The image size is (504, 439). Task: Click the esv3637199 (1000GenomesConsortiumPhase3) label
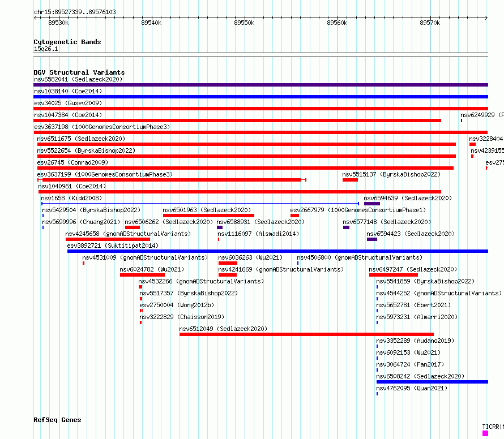click(x=105, y=174)
